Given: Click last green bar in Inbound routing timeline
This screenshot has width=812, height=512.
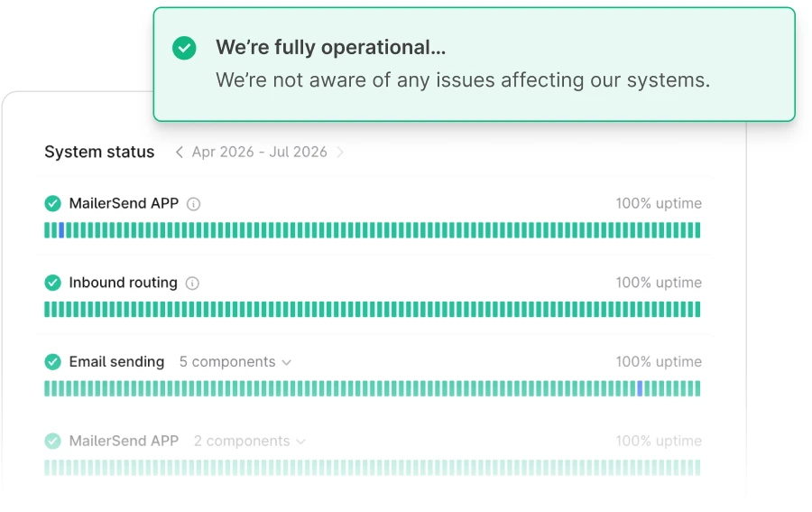Looking at the screenshot, I should point(697,310).
